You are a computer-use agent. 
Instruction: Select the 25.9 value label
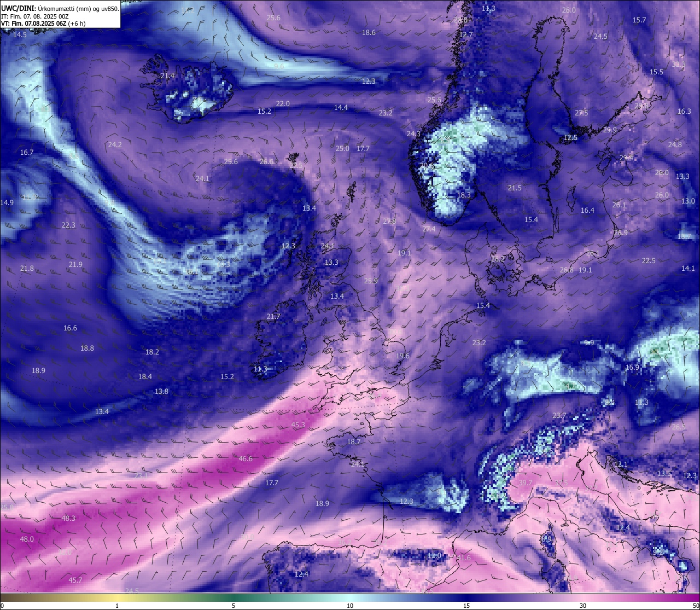[x=371, y=281]
